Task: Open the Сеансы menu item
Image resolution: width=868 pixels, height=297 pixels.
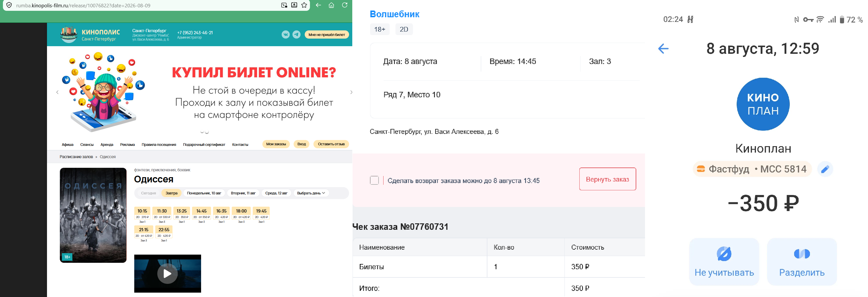Action: [x=87, y=144]
